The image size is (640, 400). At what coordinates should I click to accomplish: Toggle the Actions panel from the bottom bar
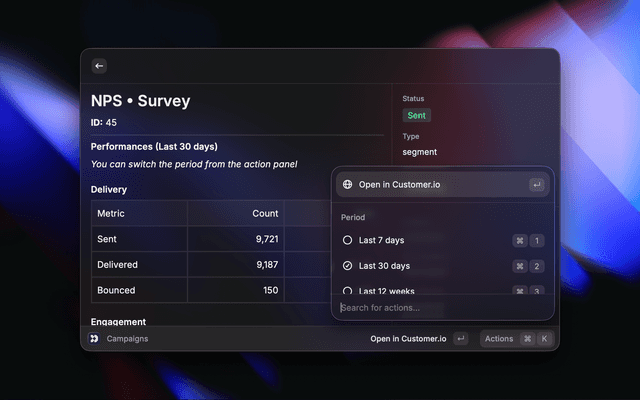click(498, 339)
